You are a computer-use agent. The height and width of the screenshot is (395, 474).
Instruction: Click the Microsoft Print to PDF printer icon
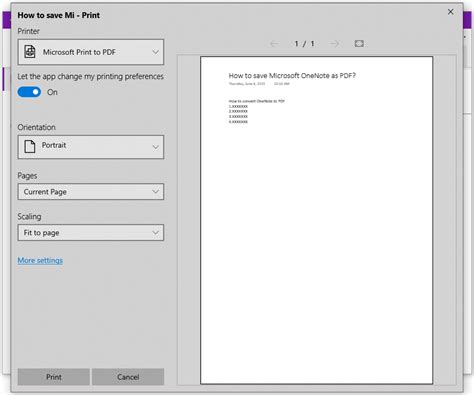[x=30, y=52]
